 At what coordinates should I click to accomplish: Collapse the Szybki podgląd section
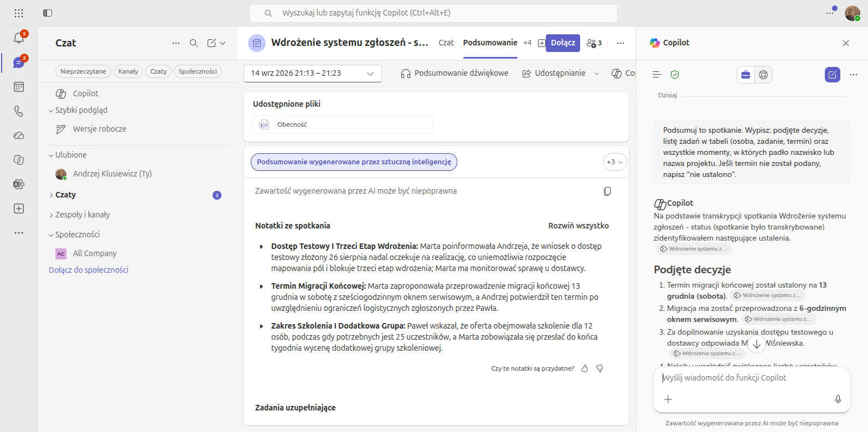click(x=51, y=110)
